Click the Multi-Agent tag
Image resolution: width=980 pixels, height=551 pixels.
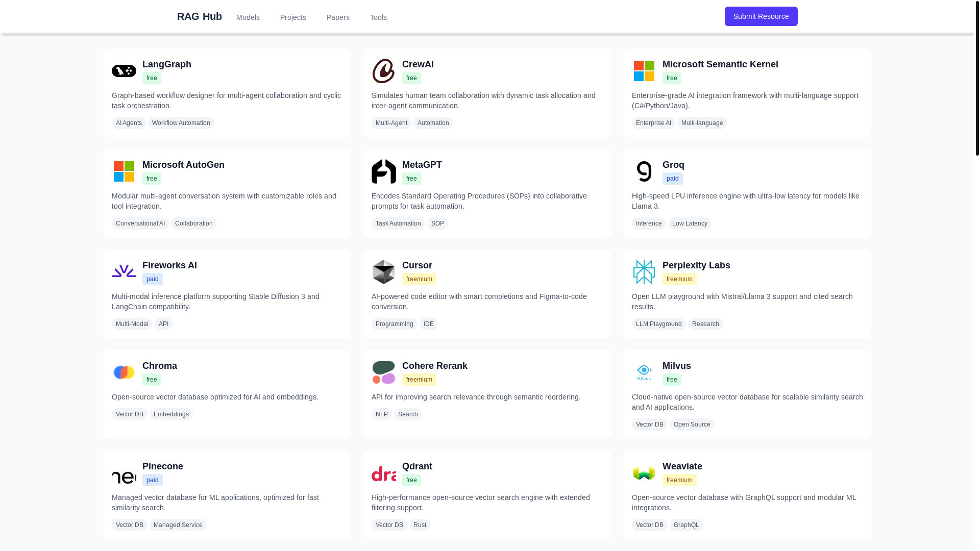pos(391,123)
